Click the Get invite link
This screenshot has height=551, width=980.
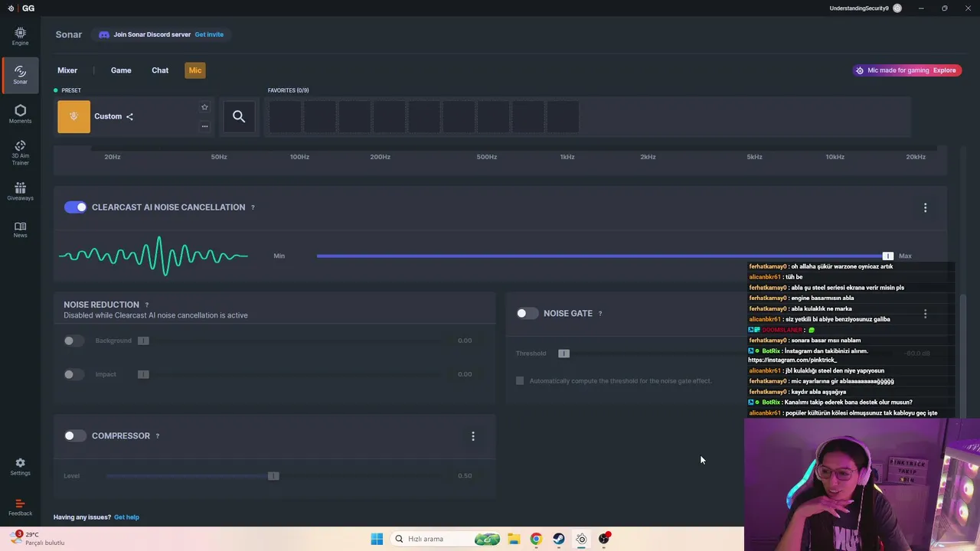tap(209, 34)
